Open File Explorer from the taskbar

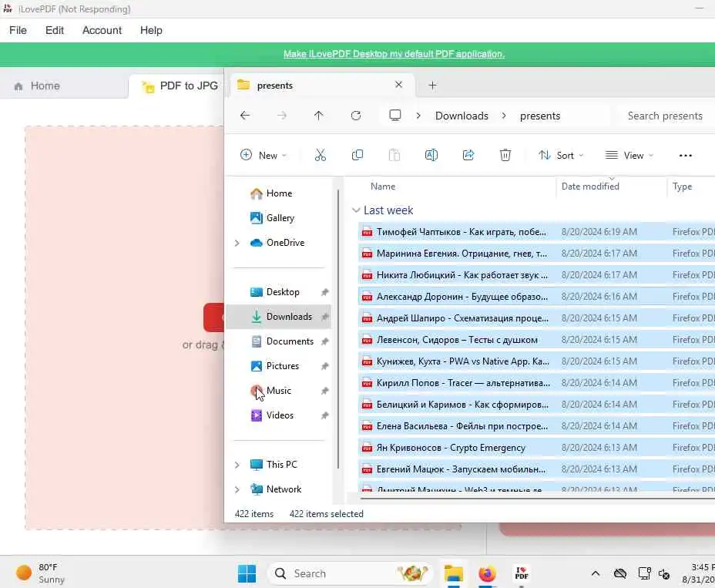pyautogui.click(x=454, y=573)
